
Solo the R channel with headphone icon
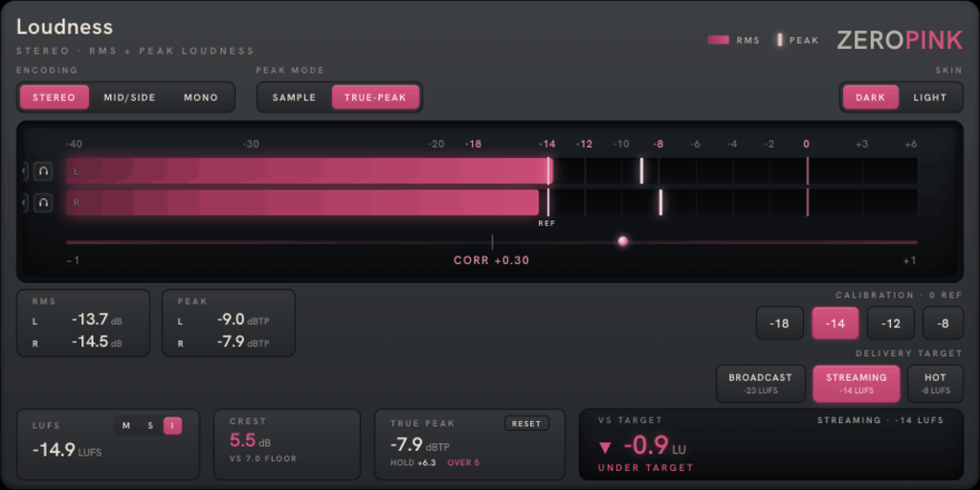(43, 203)
